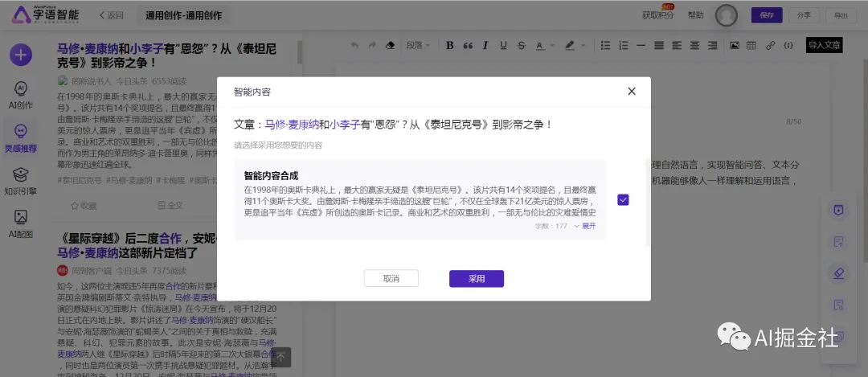Apply the highlight color
This screenshot has height=377, width=868.
click(570, 45)
